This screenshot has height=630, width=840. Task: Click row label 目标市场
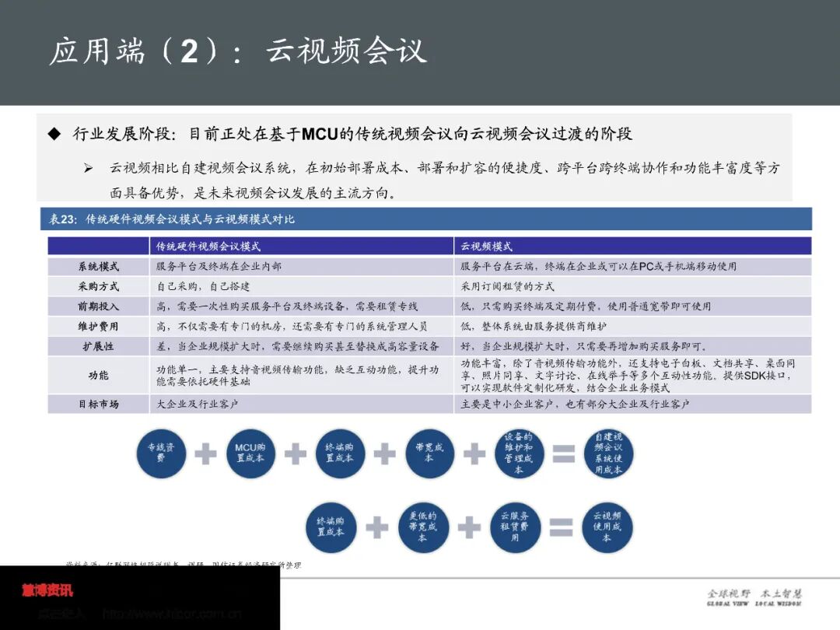coord(99,404)
